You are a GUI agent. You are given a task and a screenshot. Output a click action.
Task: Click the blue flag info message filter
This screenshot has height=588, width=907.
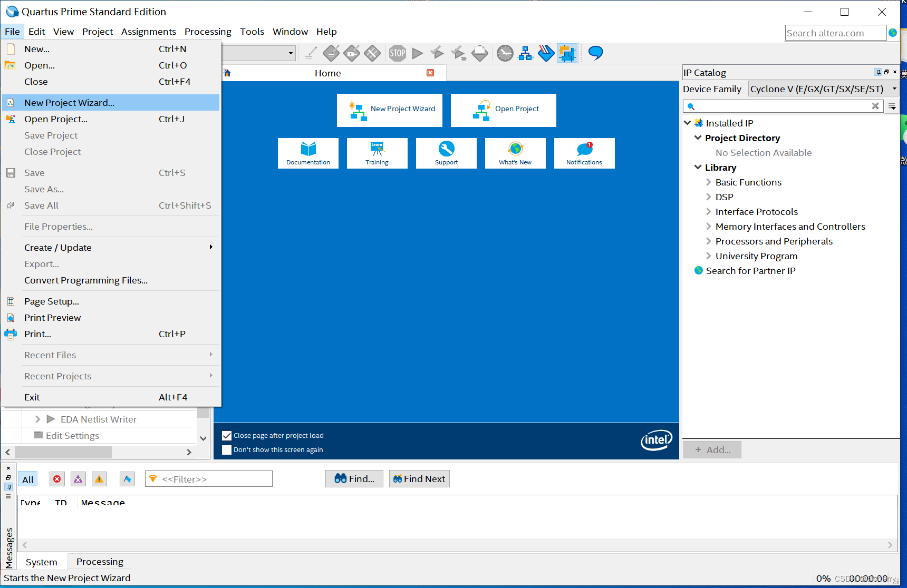(127, 479)
